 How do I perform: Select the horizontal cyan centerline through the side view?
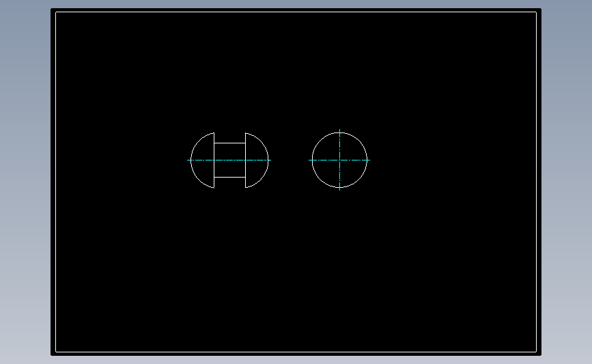[x=229, y=160]
